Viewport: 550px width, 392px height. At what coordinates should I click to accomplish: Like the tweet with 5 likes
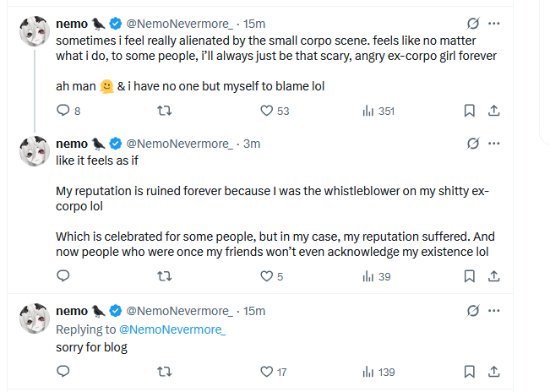click(x=267, y=275)
